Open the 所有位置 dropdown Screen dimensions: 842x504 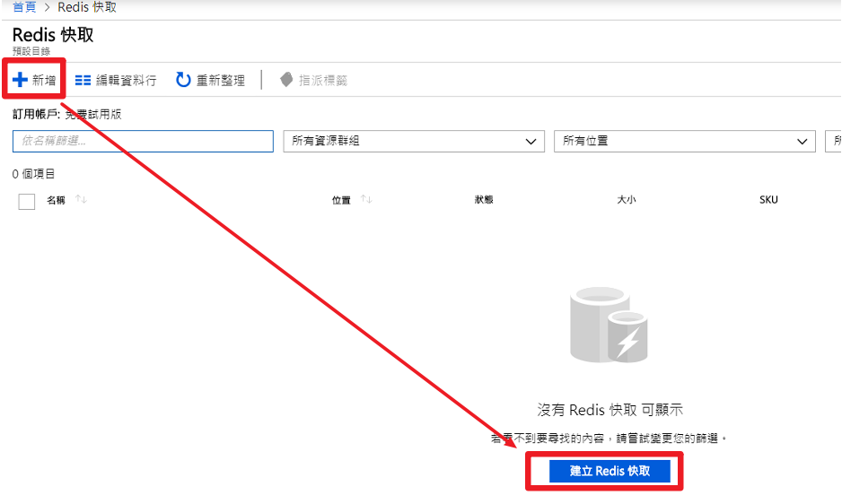coord(685,141)
